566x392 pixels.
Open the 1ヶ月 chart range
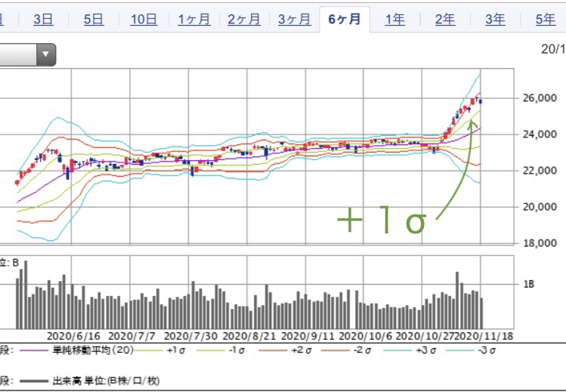click(194, 19)
